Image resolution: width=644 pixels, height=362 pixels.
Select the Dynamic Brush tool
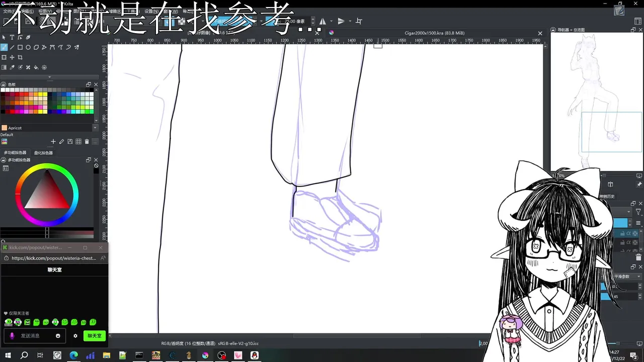point(68,47)
